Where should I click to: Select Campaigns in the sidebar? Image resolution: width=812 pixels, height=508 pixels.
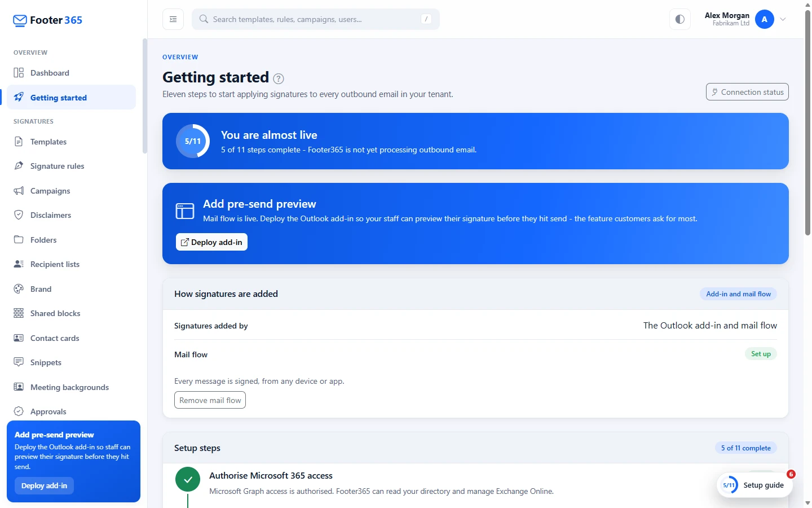pos(71,191)
